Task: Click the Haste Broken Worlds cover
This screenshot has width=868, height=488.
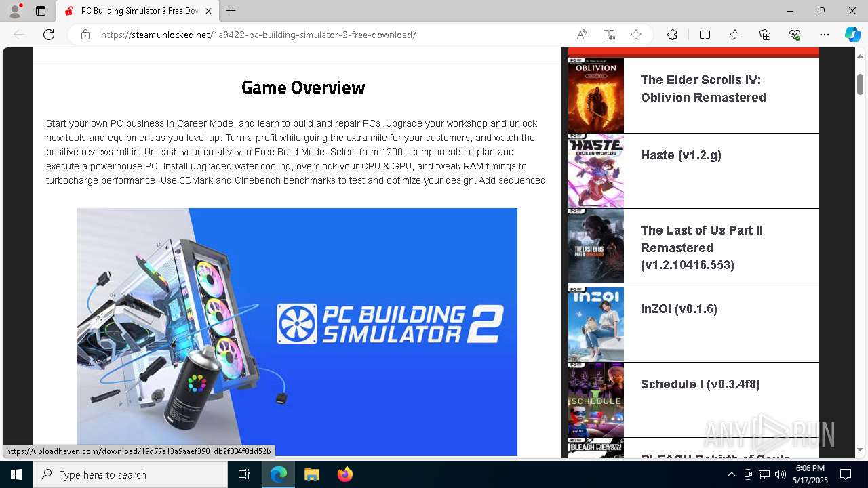Action: coord(595,171)
